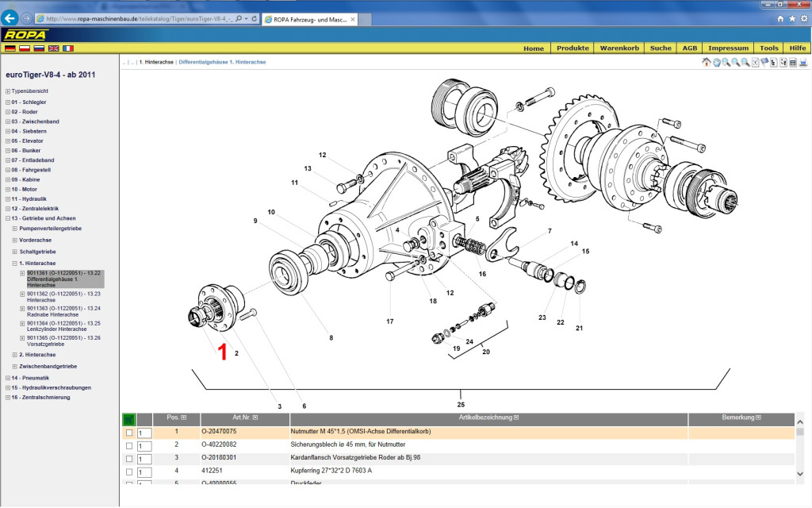Expand the Vorderachse subnode
Viewport: 812px width, 508px height.
coord(14,240)
